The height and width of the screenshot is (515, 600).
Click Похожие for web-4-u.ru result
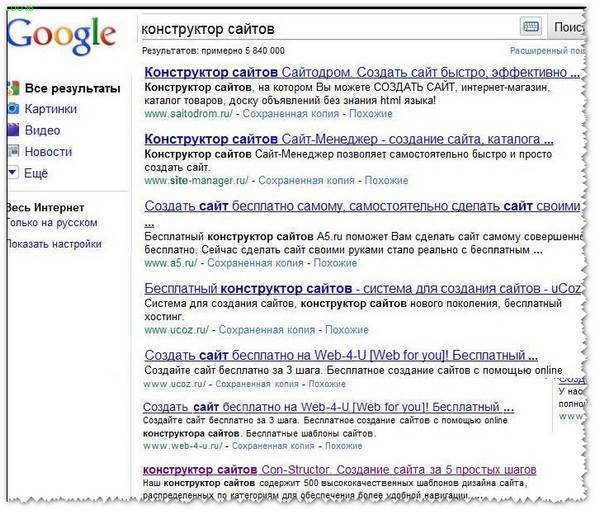click(344, 446)
